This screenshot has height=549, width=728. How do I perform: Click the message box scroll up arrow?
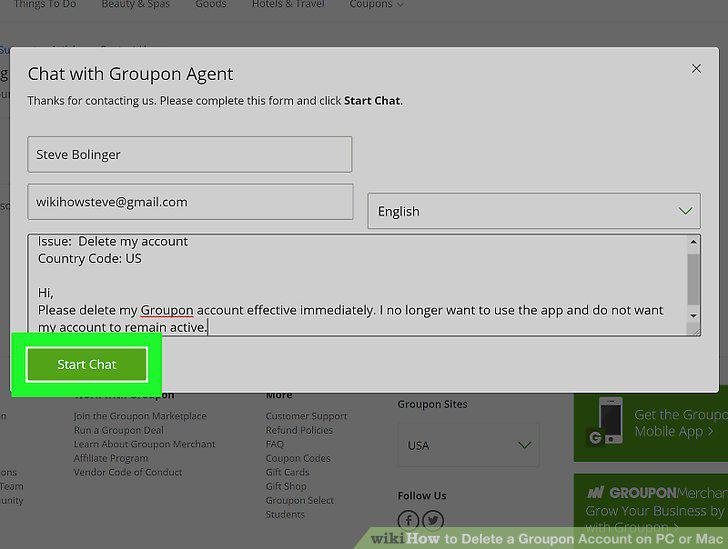693,242
